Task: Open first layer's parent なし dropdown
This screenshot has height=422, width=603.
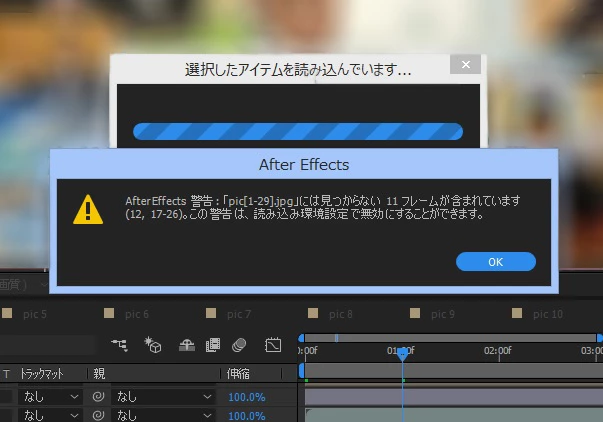Action: point(163,397)
